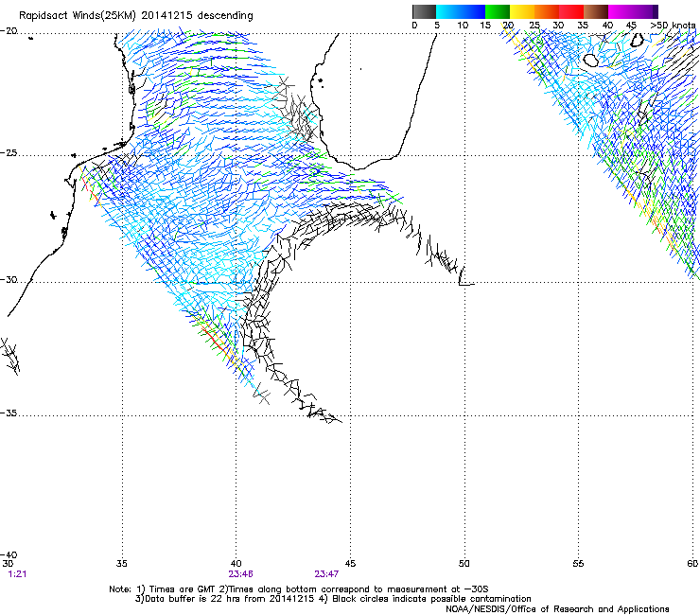Click the longitude label '50'
Viewport: 700px width, 615px height.
tap(464, 564)
